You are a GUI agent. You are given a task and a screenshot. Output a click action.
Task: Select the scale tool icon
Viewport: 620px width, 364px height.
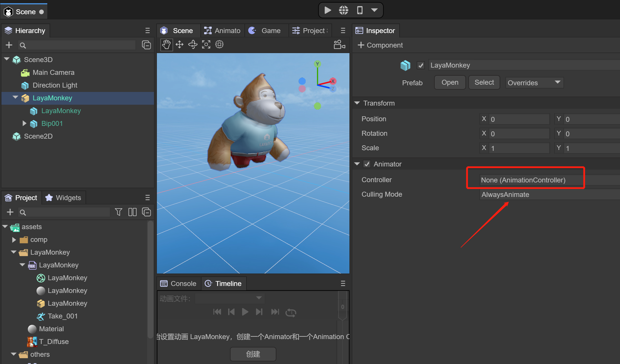tap(206, 45)
